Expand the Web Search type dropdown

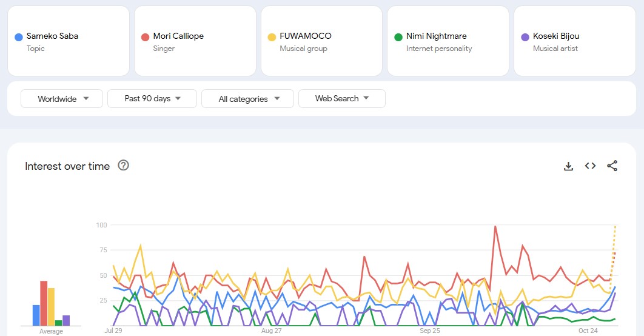[341, 99]
